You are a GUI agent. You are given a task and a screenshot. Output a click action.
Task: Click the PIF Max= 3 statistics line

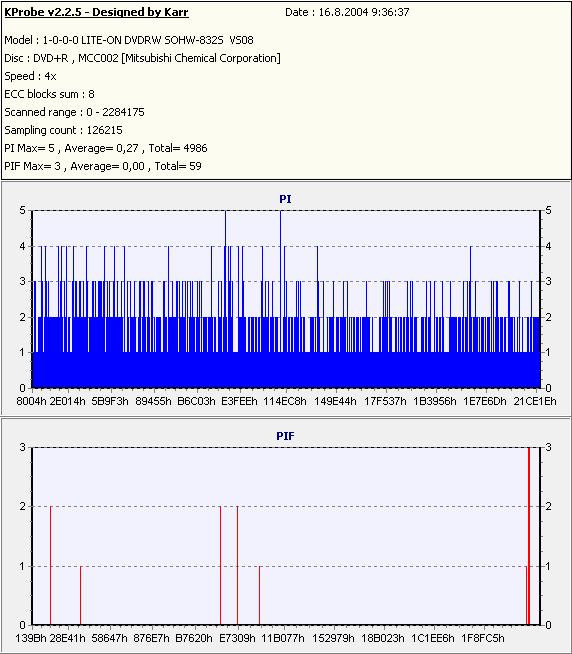pos(103,166)
